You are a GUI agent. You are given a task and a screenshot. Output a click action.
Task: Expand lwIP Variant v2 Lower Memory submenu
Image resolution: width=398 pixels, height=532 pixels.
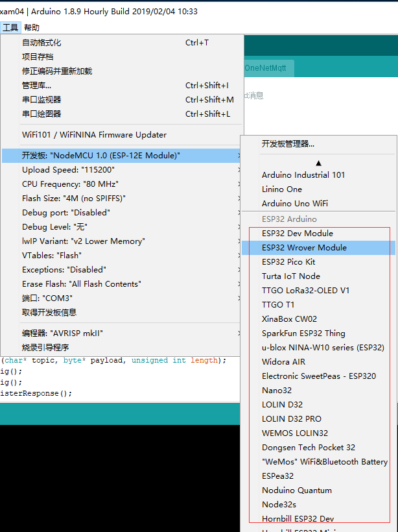122,241
